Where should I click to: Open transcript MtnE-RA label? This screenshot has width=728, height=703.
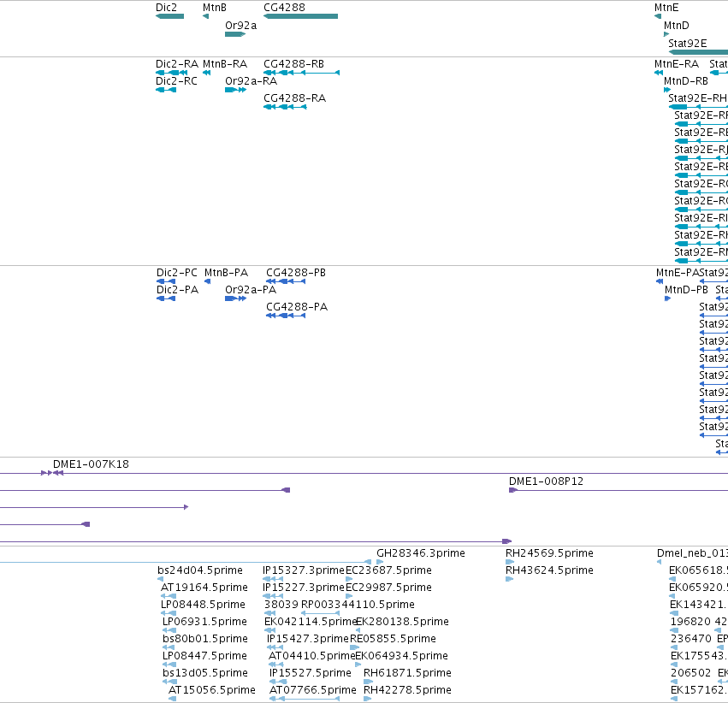pyautogui.click(x=677, y=64)
